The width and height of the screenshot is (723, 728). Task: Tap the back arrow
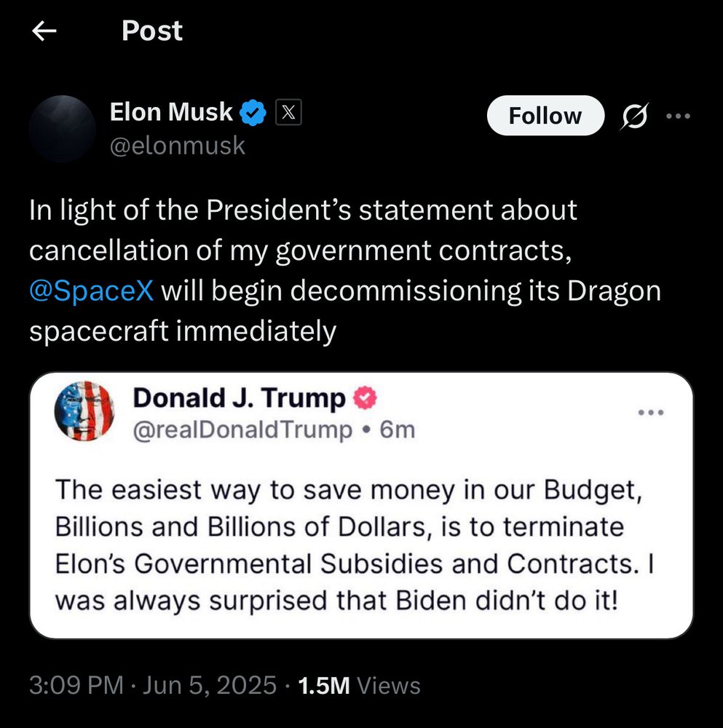(x=45, y=31)
